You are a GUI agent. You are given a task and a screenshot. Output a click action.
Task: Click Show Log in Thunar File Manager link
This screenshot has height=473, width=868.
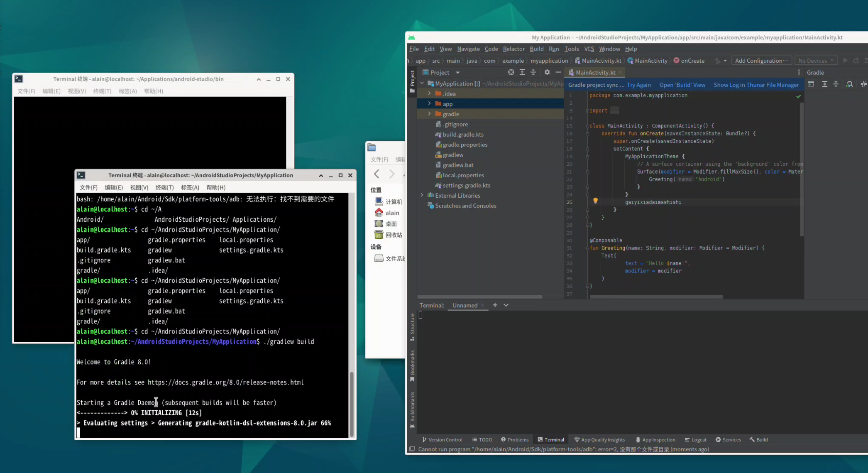[x=756, y=85]
